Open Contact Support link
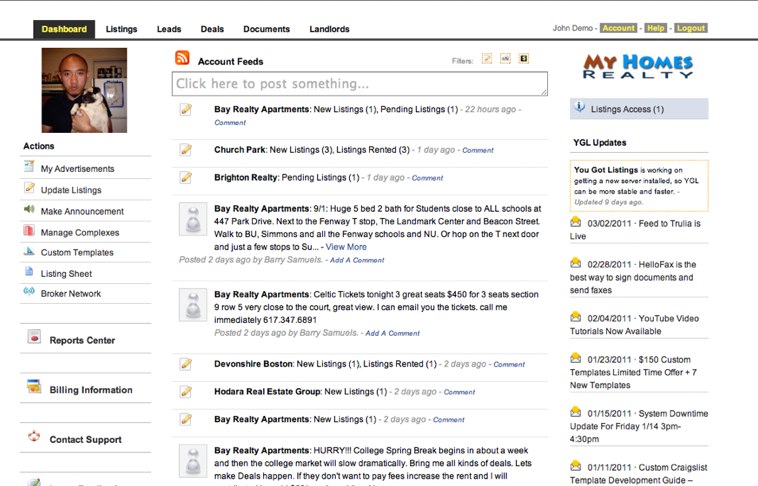The width and height of the screenshot is (758, 486). coord(86,440)
